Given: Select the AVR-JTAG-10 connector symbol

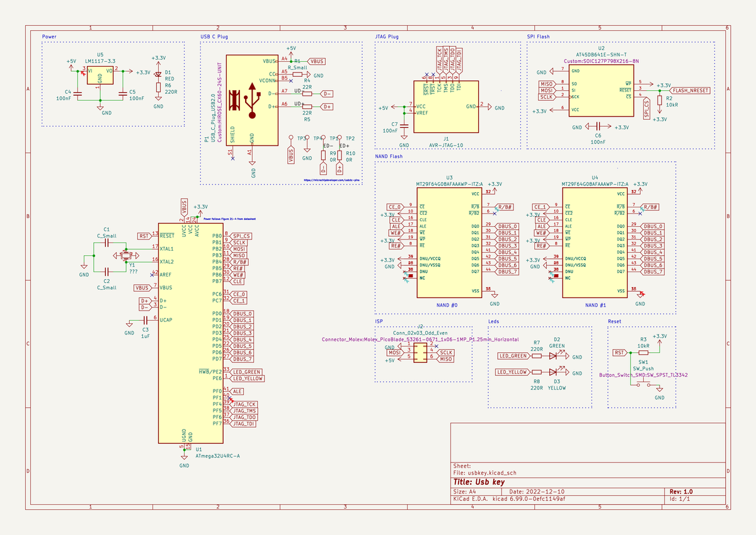Looking at the screenshot, I should [445, 106].
